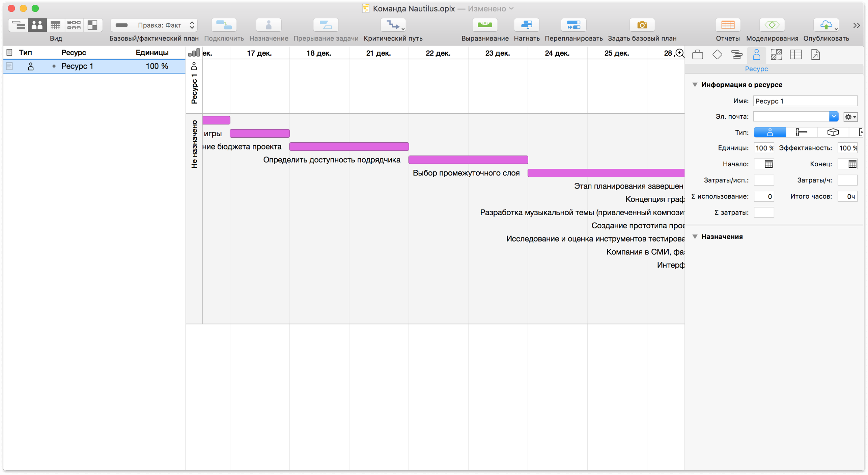
Task: Open the Milestone inspector diamond tab
Action: click(717, 55)
